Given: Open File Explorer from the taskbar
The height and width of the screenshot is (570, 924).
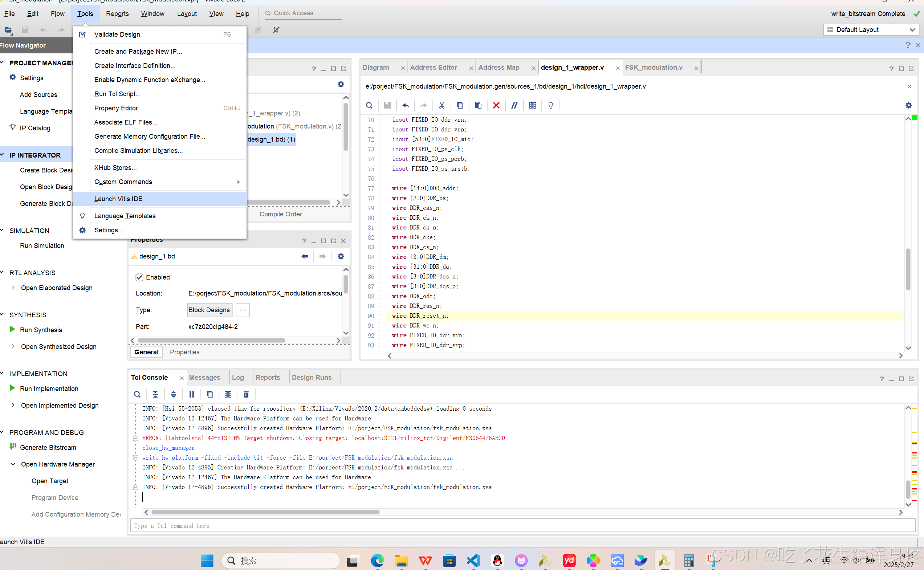Looking at the screenshot, I should click(x=401, y=561).
